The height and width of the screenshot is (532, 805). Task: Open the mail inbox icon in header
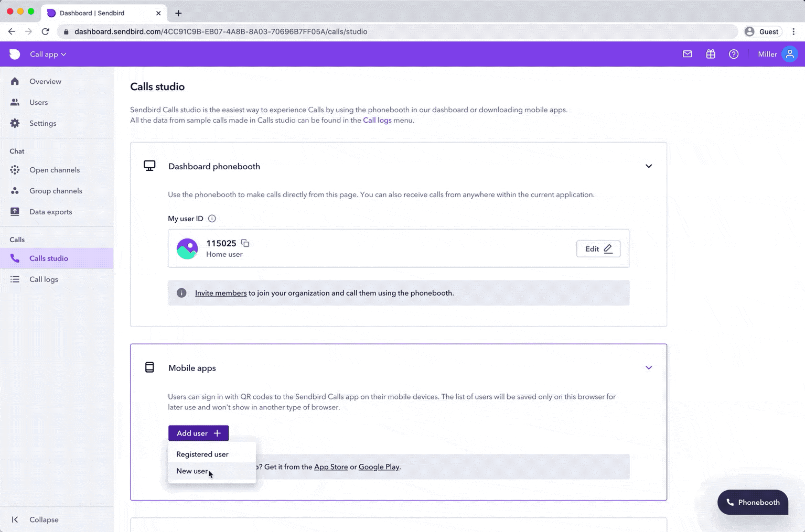[687, 54]
